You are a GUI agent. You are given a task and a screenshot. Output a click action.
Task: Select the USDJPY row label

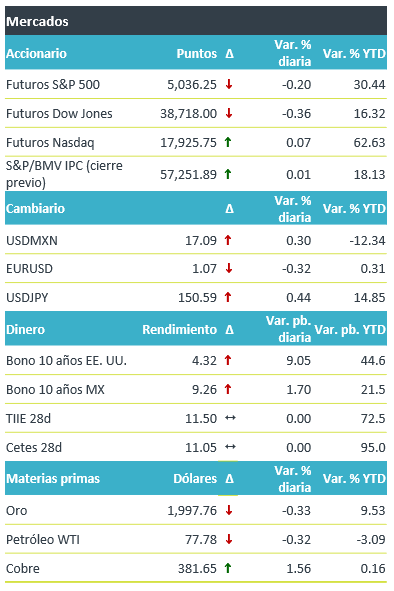(27, 297)
